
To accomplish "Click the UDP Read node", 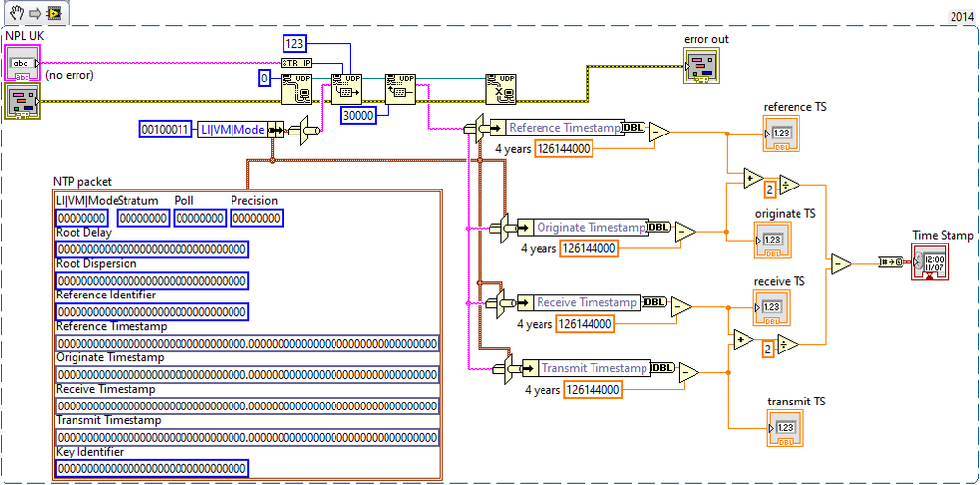I will click(x=400, y=87).
